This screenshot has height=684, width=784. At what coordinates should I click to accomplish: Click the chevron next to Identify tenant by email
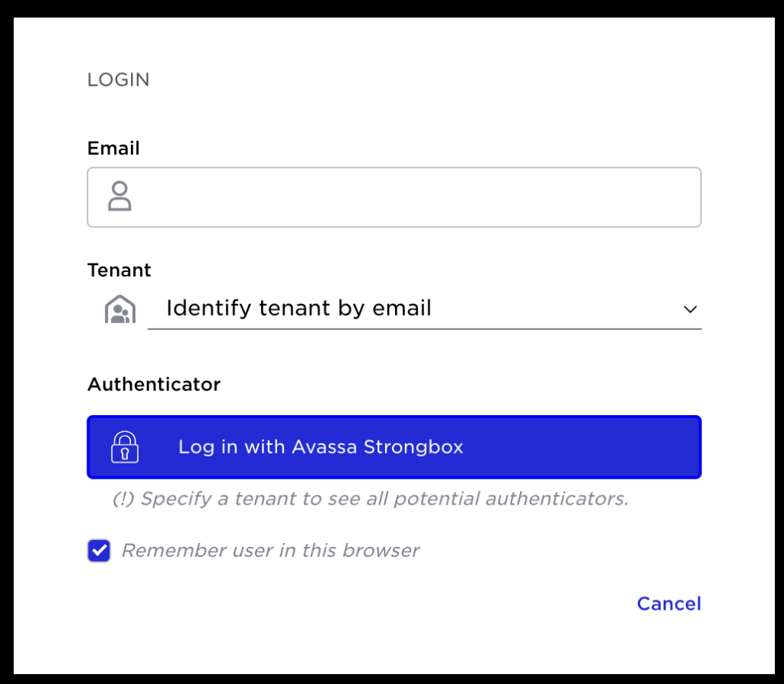[690, 309]
